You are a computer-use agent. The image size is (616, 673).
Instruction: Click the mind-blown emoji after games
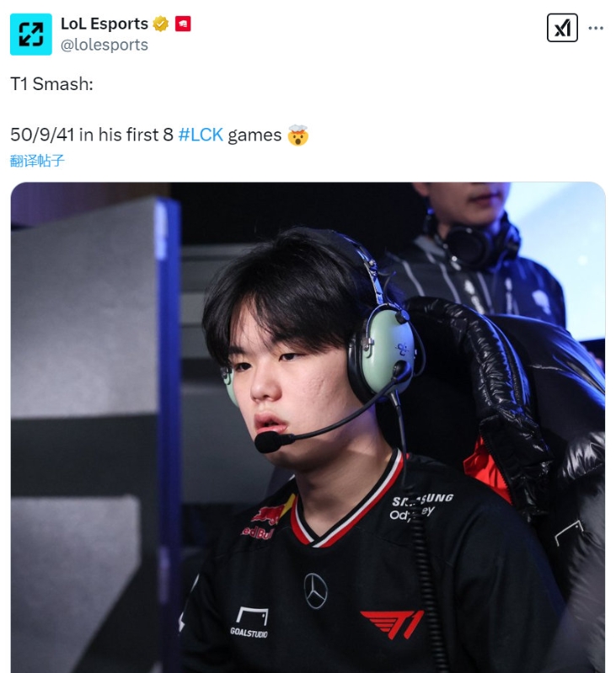pyautogui.click(x=298, y=135)
